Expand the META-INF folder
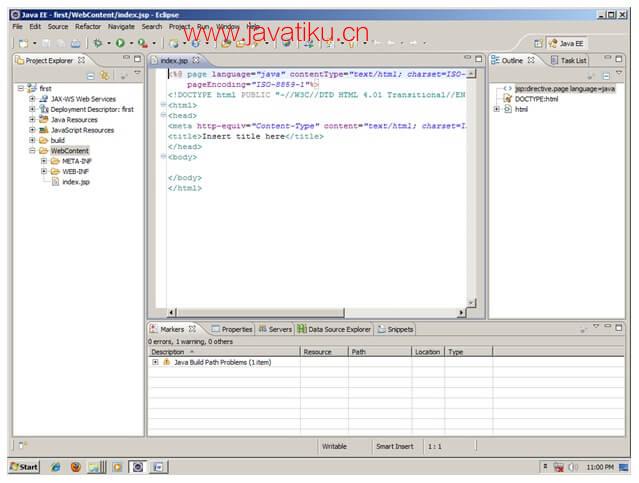The height and width of the screenshot is (483, 639). [44, 161]
